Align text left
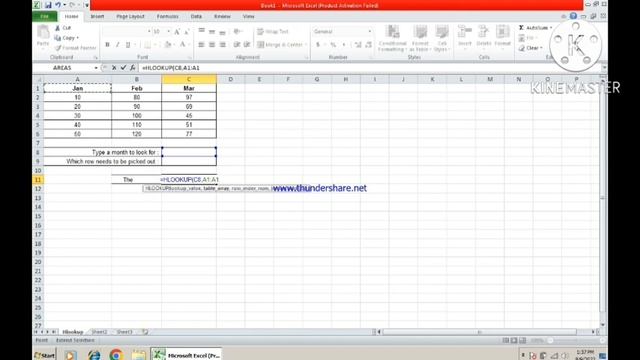 click(202, 44)
